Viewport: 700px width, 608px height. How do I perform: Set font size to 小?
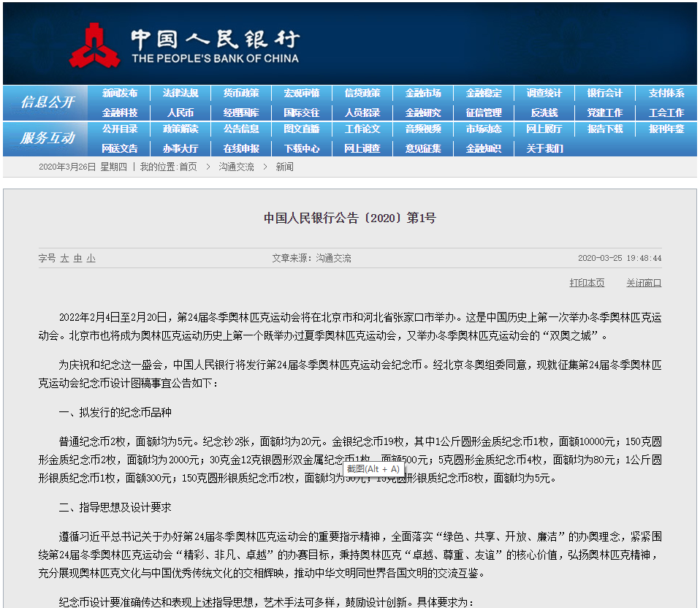tap(91, 259)
